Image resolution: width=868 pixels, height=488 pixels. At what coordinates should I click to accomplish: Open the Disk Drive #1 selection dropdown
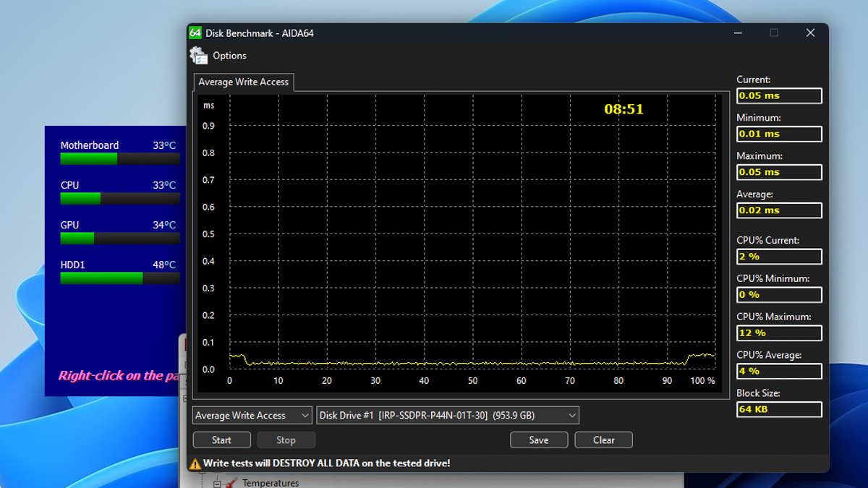[448, 415]
